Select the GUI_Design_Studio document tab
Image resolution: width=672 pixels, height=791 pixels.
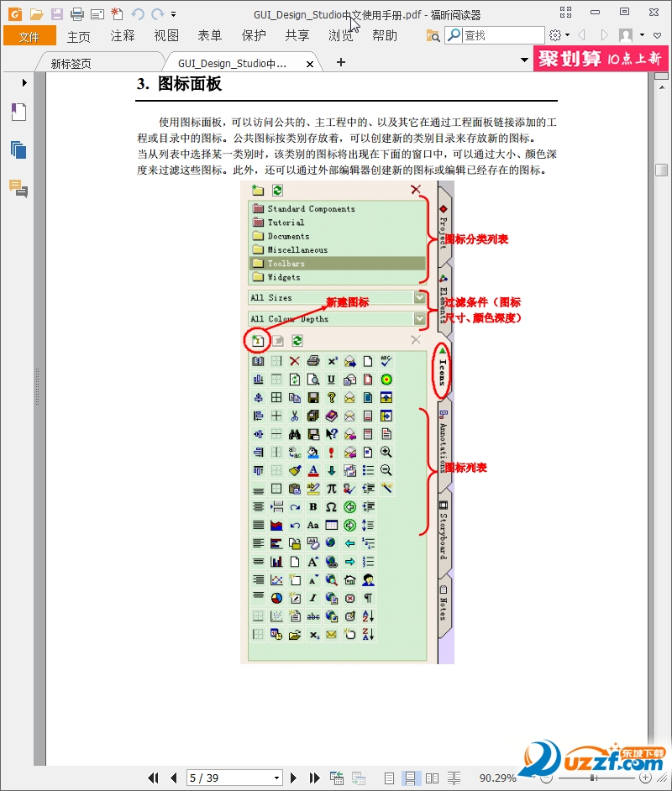click(x=232, y=64)
